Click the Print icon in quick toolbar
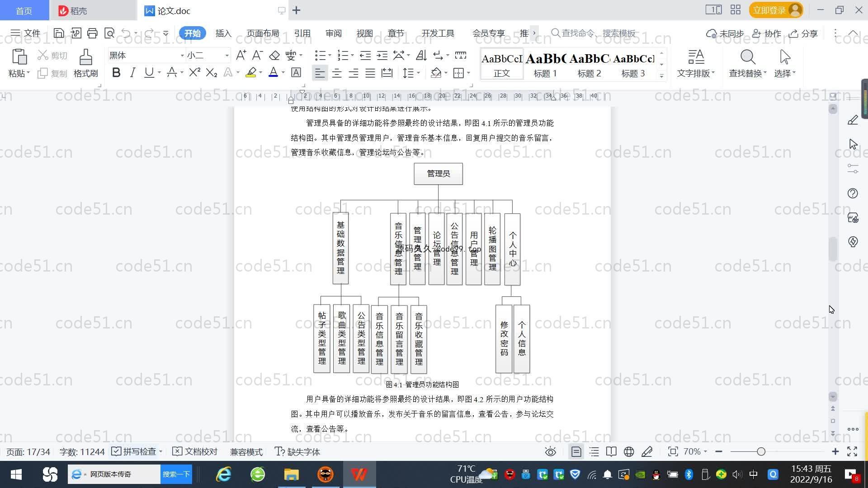 click(92, 33)
